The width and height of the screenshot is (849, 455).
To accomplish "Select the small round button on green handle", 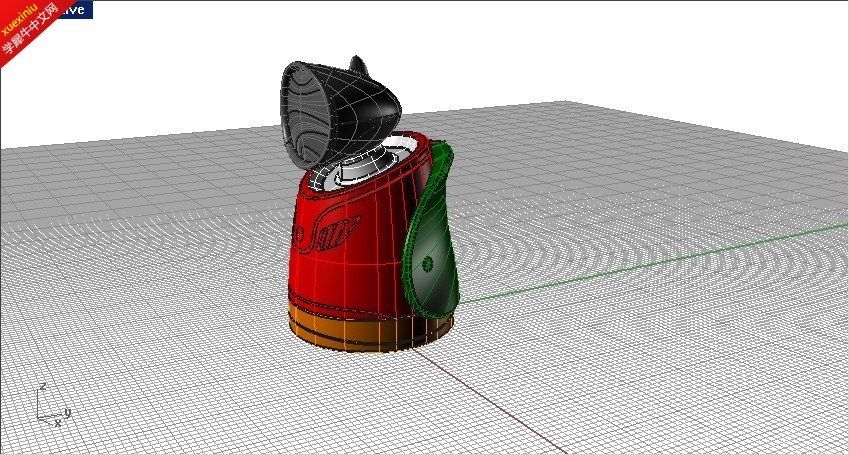I will point(427,264).
